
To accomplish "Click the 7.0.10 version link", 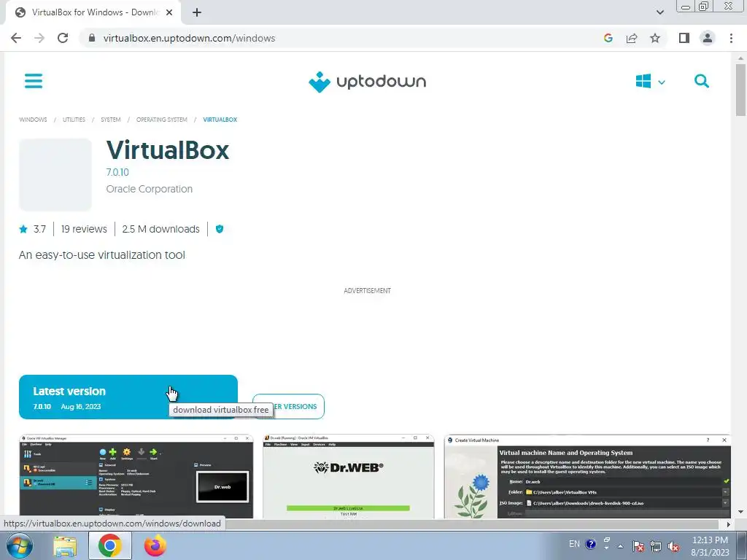I will point(117,172).
